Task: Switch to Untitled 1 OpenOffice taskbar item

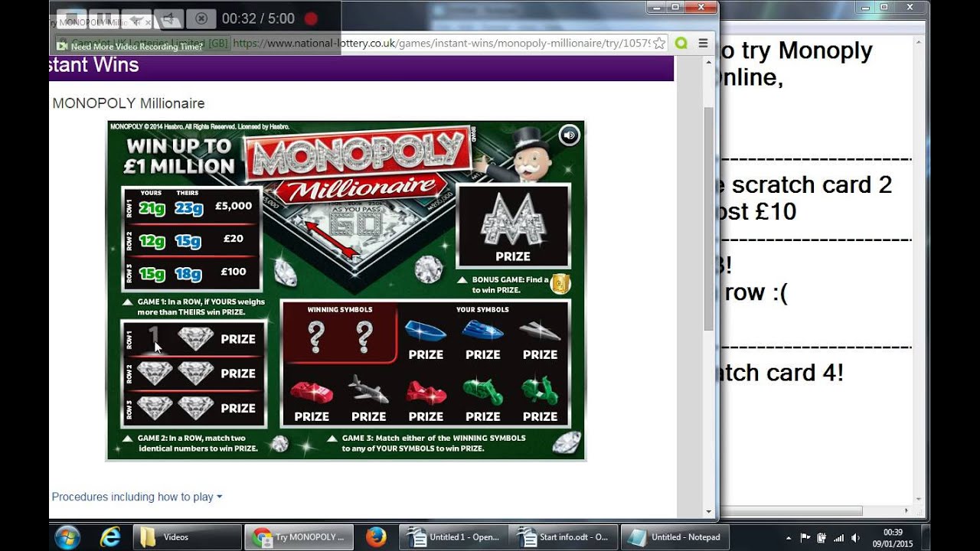Action: (455, 537)
